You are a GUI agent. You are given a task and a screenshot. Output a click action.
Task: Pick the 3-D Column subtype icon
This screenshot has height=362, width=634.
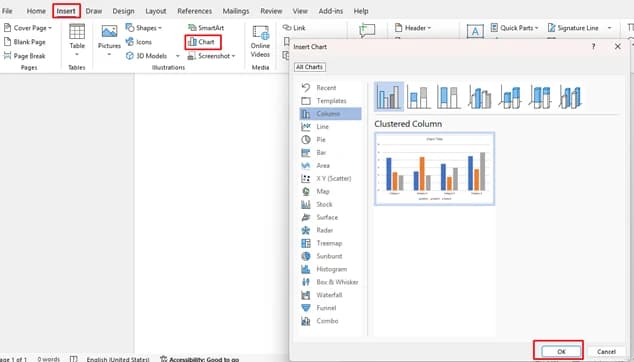point(571,97)
